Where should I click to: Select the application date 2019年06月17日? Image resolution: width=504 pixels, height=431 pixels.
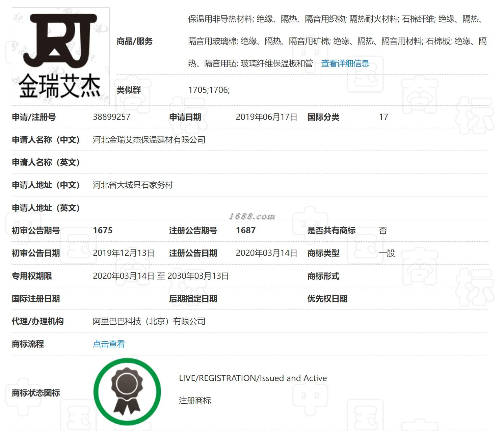pyautogui.click(x=266, y=117)
